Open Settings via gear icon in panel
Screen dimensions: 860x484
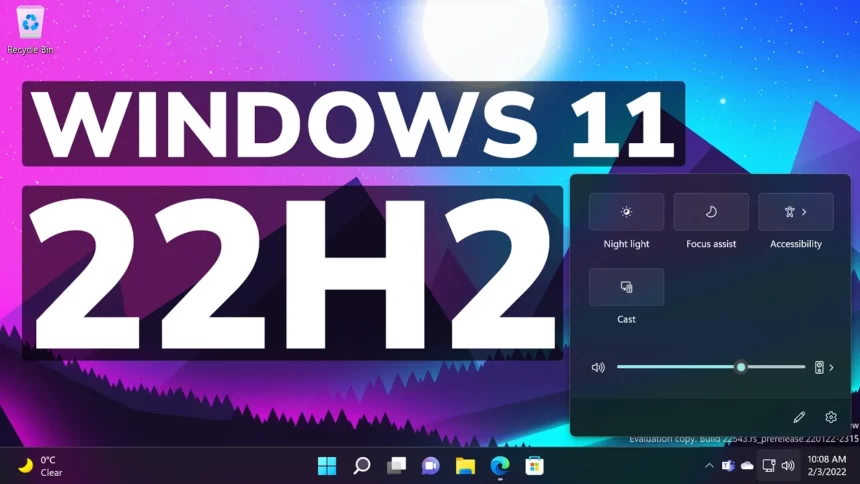point(830,417)
